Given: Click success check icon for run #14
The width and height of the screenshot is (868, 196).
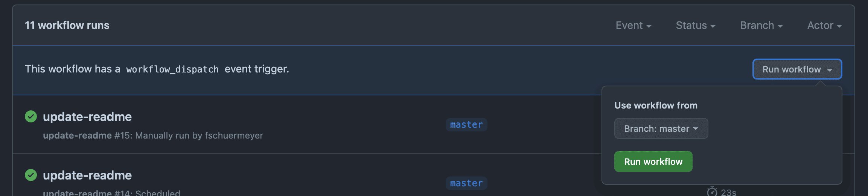Looking at the screenshot, I should tap(31, 175).
